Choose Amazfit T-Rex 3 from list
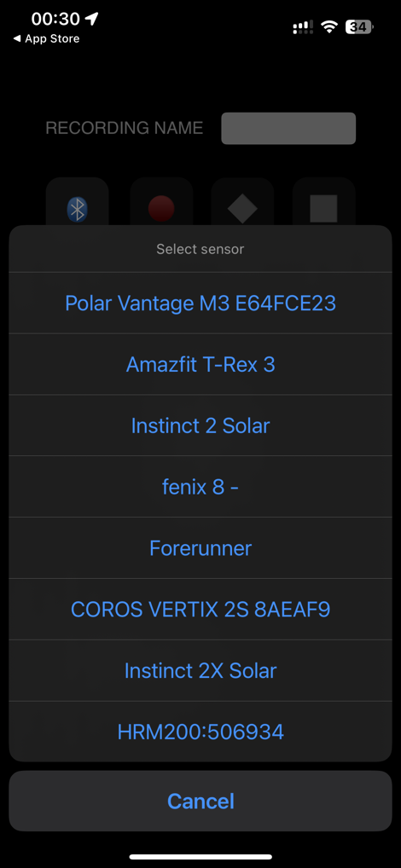 pos(200,364)
